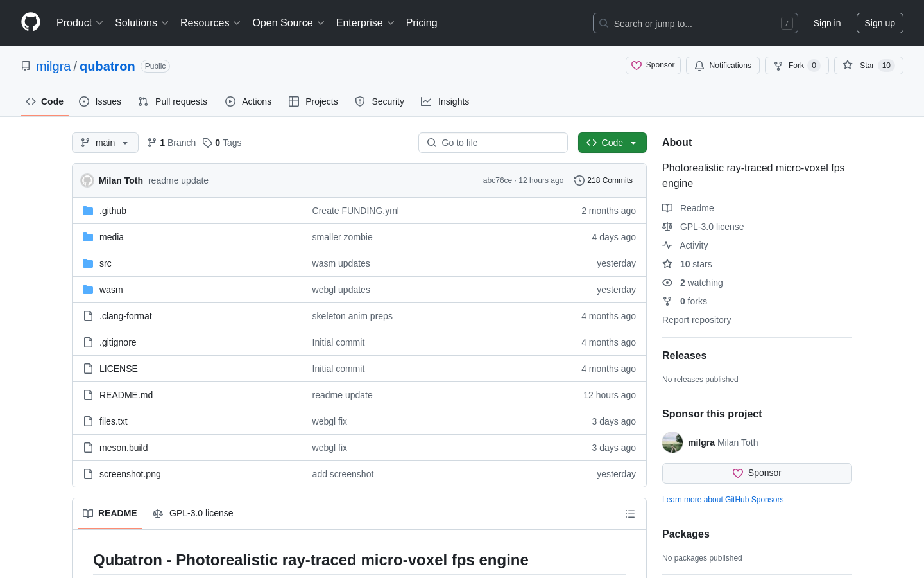View the 0 Tags list
Image resolution: width=924 pixels, height=578 pixels.
pos(222,143)
